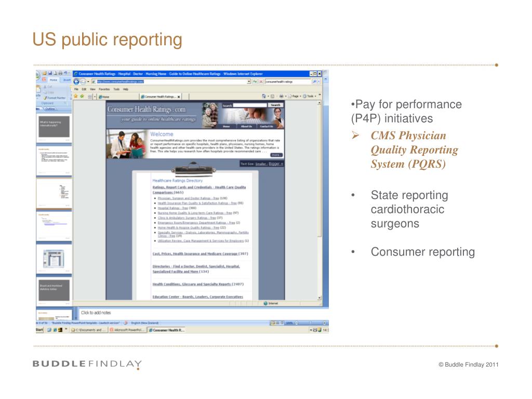The width and height of the screenshot is (532, 399).
Task: Click PowerPoint Normal view icon in status bar
Action: pyautogui.click(x=273, y=323)
